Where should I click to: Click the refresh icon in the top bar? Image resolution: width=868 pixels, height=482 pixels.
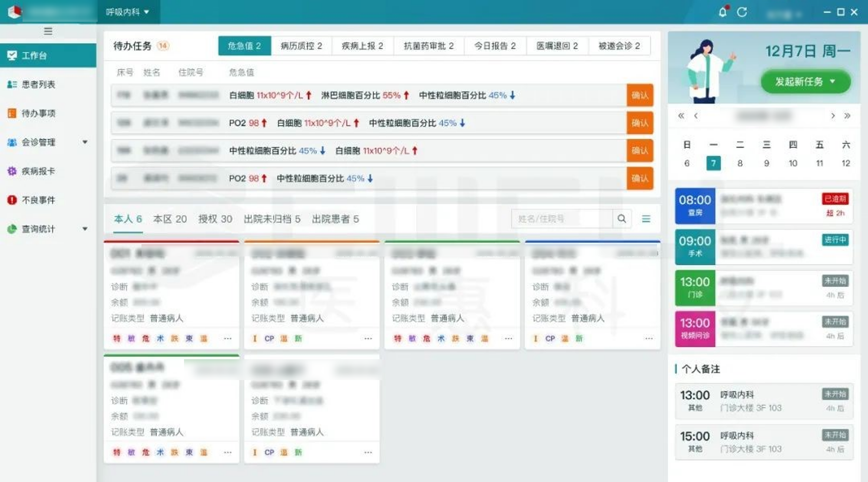[x=742, y=13]
